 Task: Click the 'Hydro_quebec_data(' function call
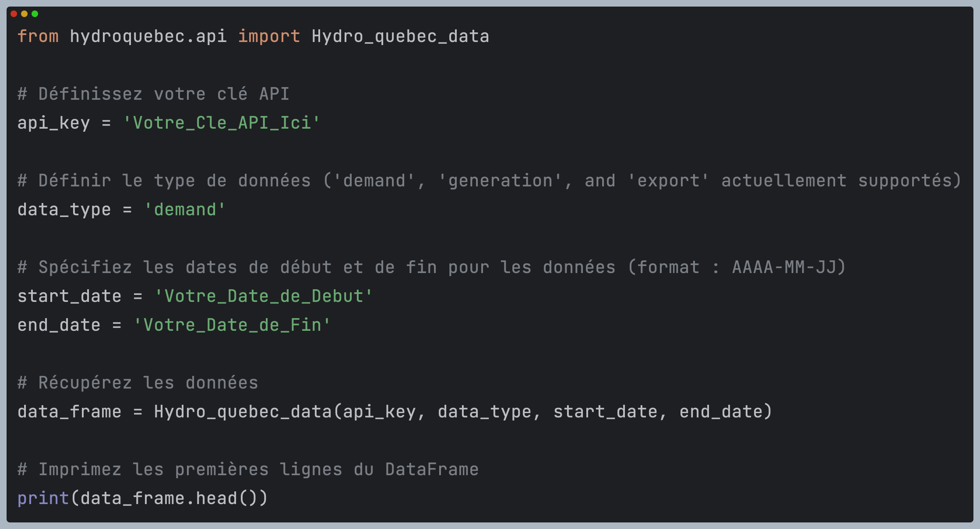coord(248,412)
